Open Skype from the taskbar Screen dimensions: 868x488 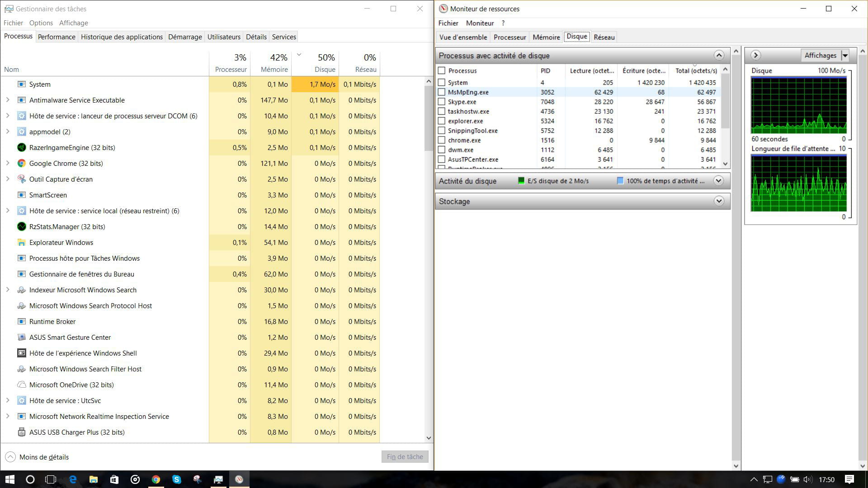pyautogui.click(x=177, y=479)
